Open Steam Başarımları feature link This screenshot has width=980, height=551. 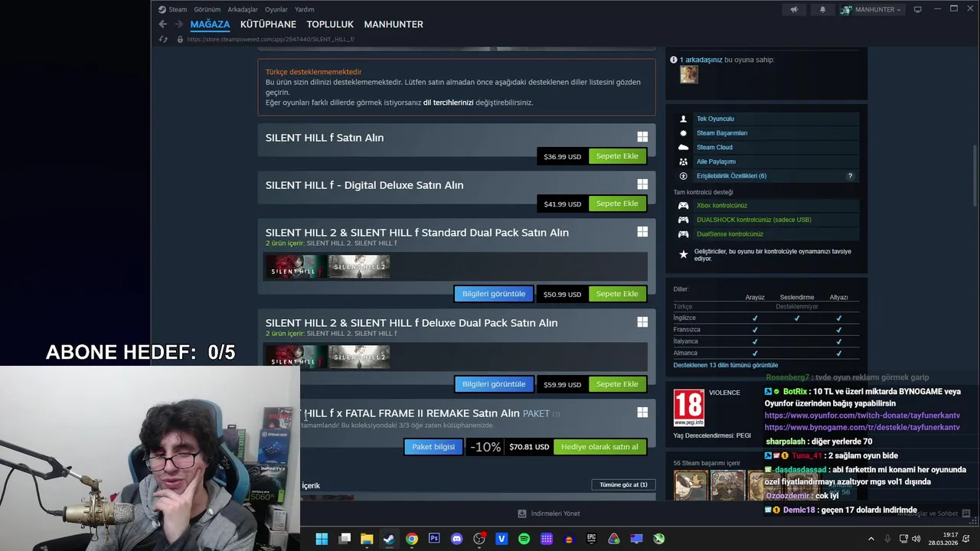(722, 133)
